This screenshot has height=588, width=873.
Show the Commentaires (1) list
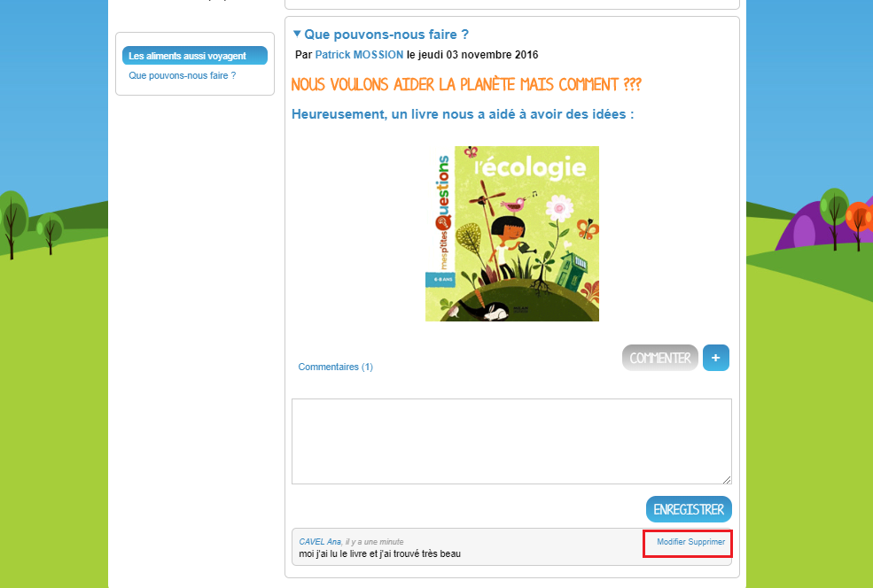pos(335,367)
